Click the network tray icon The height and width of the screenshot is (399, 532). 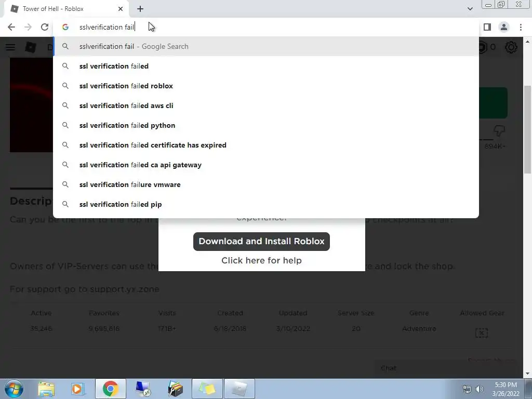(467, 389)
